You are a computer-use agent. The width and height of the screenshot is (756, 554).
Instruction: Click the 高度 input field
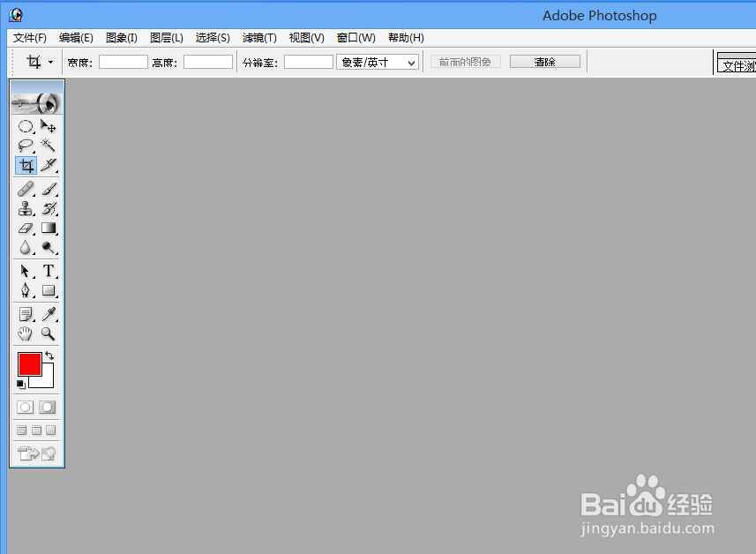tap(208, 62)
